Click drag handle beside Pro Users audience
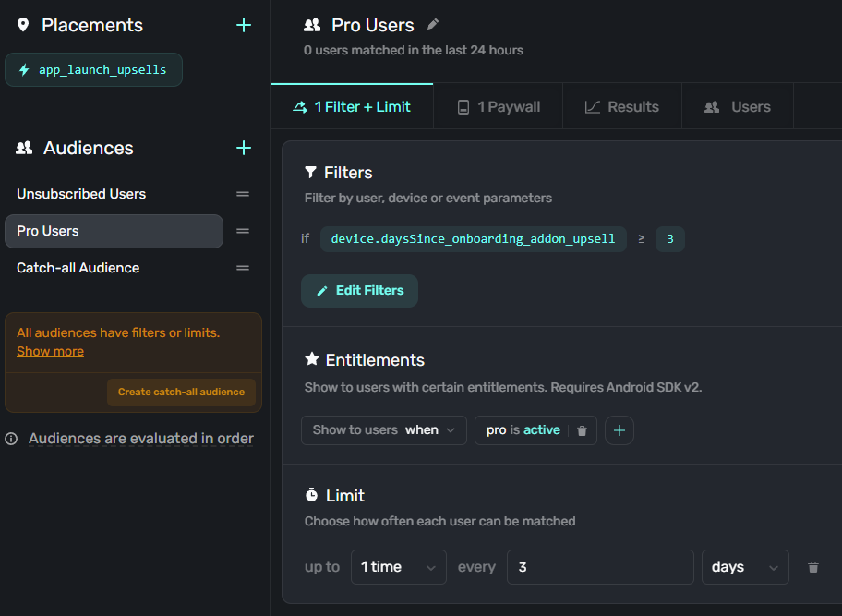The width and height of the screenshot is (842, 616). click(x=243, y=231)
